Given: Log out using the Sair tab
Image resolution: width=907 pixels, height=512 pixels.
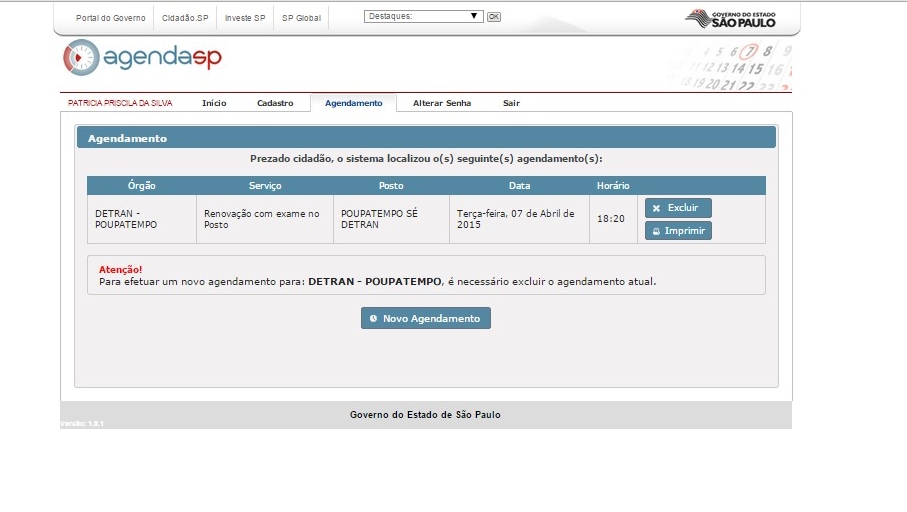Looking at the screenshot, I should [511, 103].
